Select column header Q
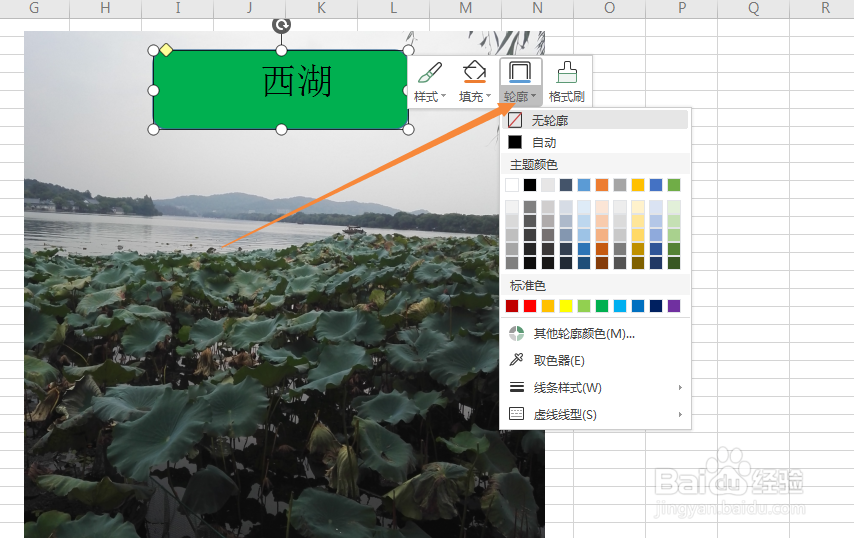The width and height of the screenshot is (854, 538). 753,8
